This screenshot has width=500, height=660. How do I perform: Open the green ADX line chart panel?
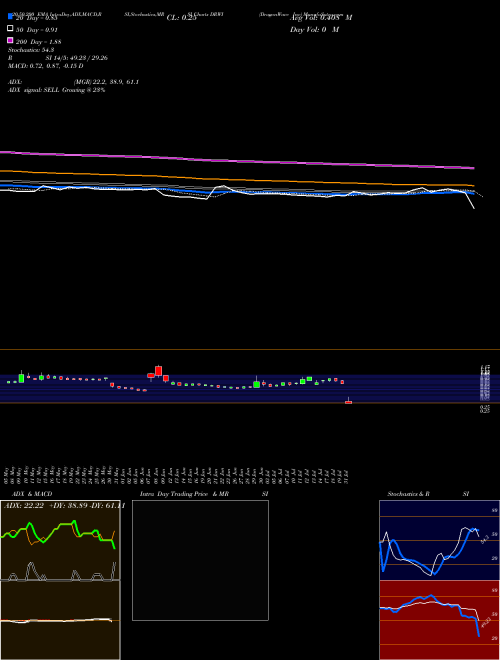pyautogui.click(x=60, y=540)
